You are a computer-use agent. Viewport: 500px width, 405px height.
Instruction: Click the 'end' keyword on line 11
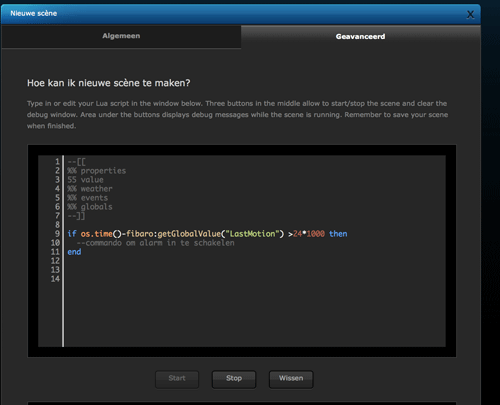[74, 252]
